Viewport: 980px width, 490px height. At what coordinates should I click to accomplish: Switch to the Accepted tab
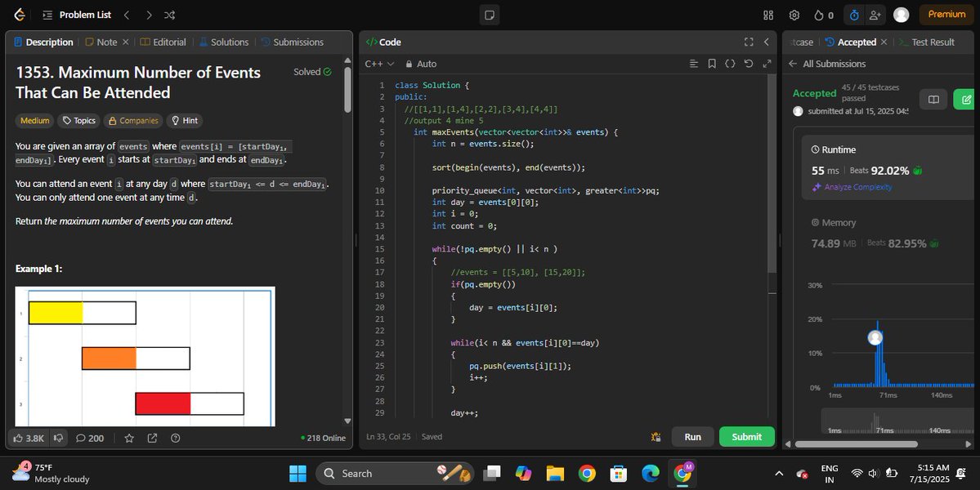pyautogui.click(x=850, y=42)
